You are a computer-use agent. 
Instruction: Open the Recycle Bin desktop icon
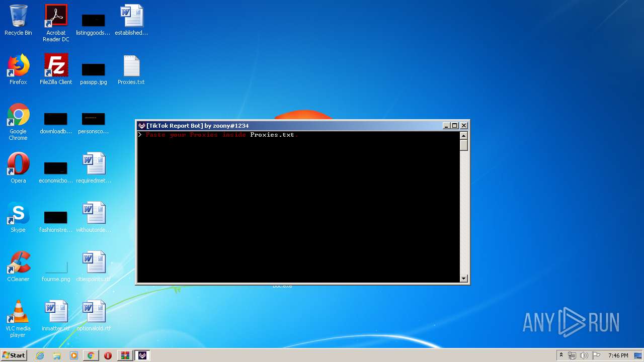pos(18,20)
